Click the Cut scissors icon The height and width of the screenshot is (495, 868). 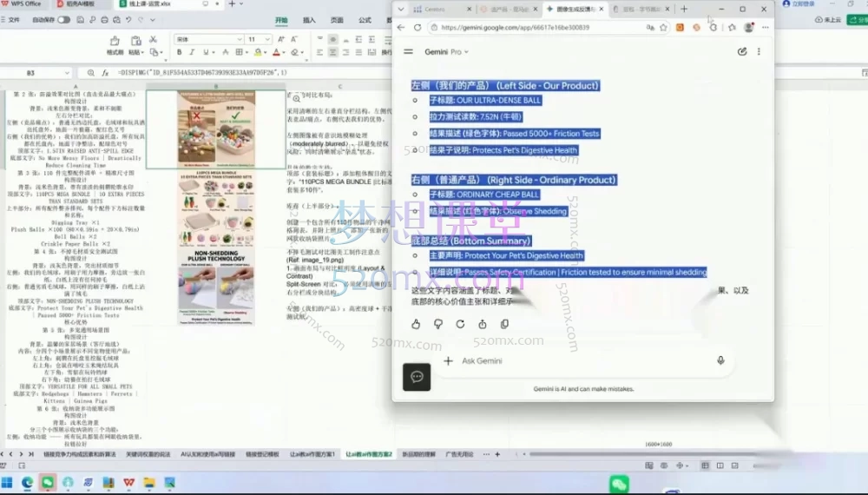point(154,39)
